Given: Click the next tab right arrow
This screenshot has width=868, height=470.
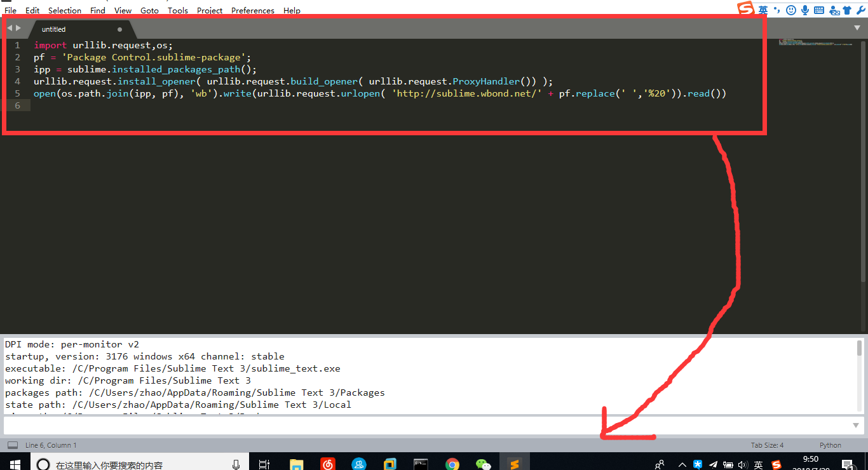Looking at the screenshot, I should (18, 28).
